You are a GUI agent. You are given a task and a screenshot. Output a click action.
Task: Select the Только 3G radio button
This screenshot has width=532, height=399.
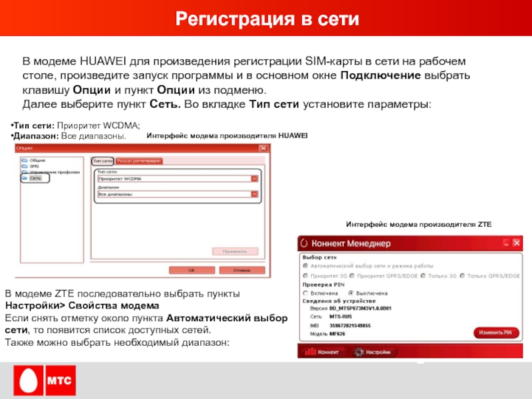coord(423,276)
